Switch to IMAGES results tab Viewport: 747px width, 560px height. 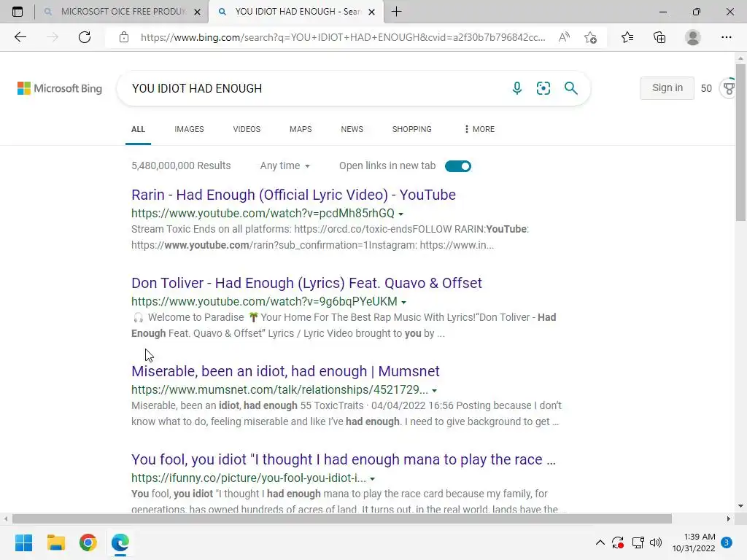pyautogui.click(x=189, y=129)
